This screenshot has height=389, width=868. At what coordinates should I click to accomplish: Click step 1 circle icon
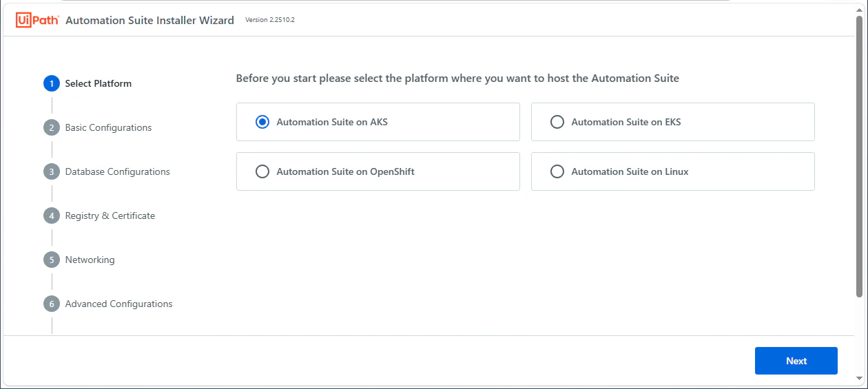pyautogui.click(x=52, y=83)
